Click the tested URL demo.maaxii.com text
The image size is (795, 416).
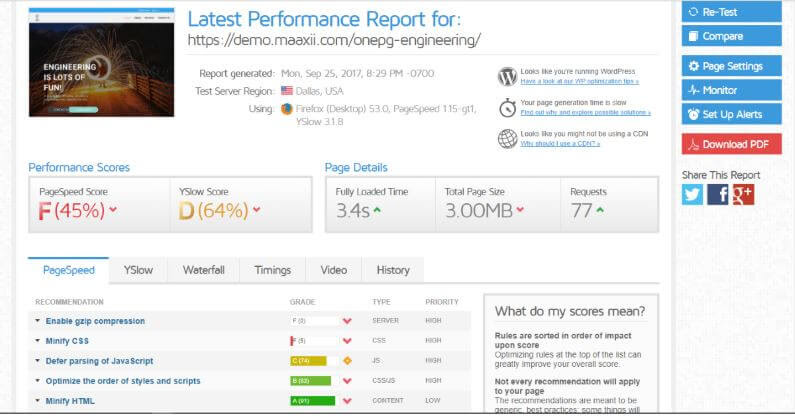point(334,40)
